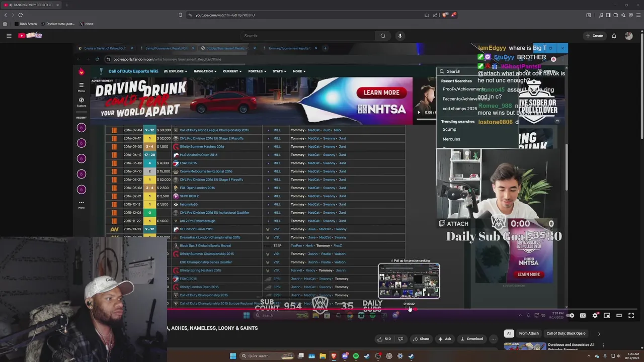
Task: Show next filter chips with arrow
Action: [599, 333]
